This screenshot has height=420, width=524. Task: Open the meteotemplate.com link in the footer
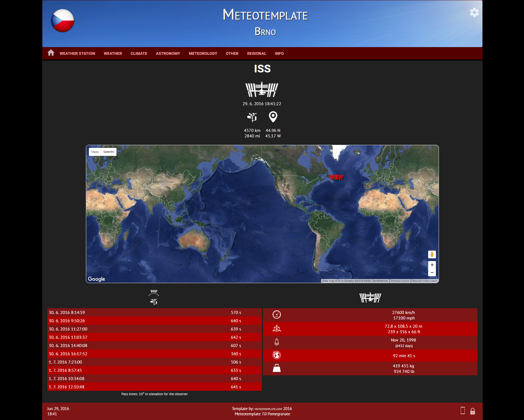coord(268,409)
